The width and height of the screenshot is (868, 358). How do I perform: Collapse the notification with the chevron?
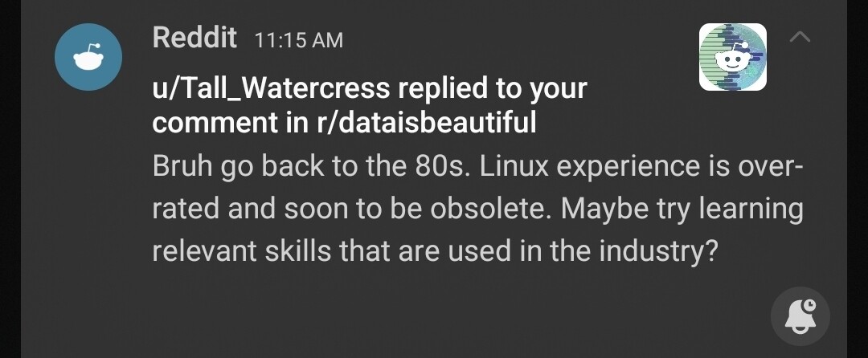(800, 37)
